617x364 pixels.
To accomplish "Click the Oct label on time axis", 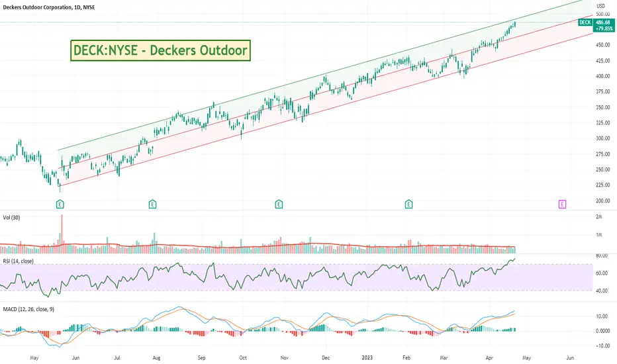I will 243,358.
